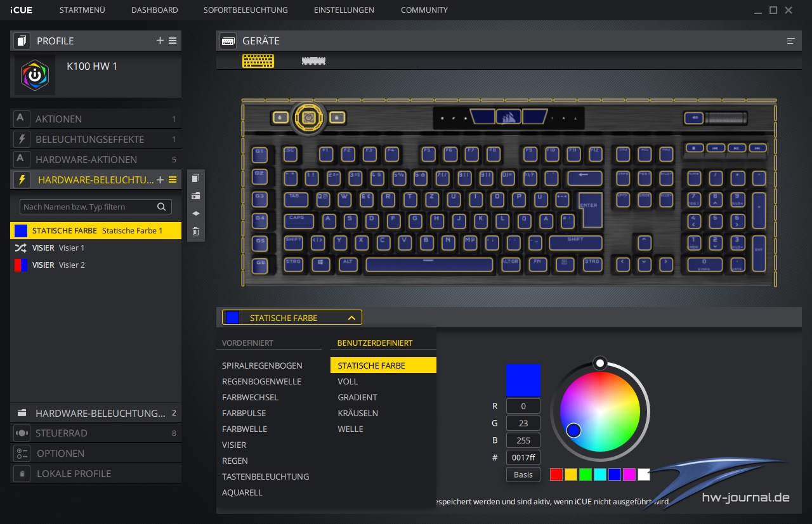Image resolution: width=812 pixels, height=524 pixels.
Task: Click the trash icon to delete lighting effect
Action: pos(195,232)
